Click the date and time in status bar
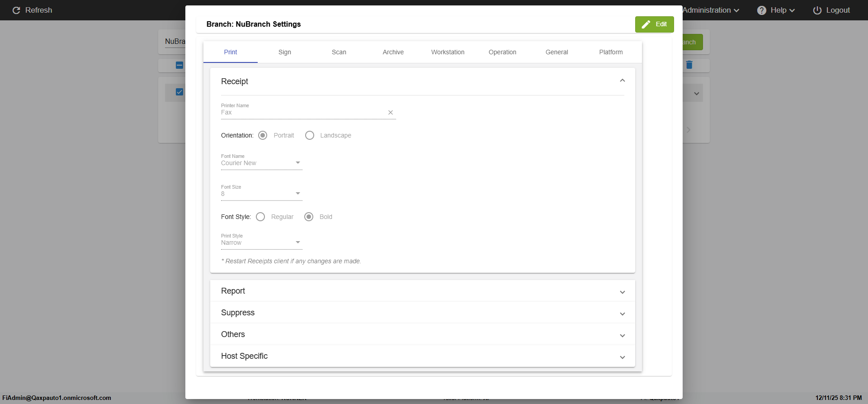This screenshot has height=404, width=868. click(x=839, y=398)
